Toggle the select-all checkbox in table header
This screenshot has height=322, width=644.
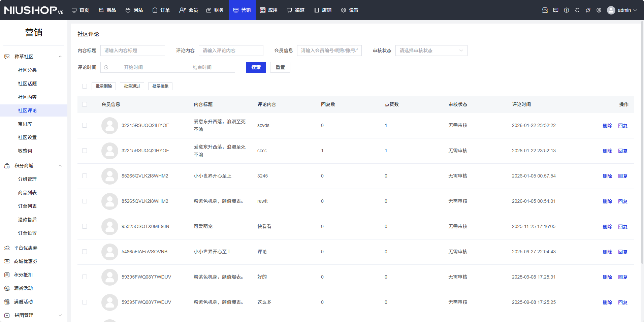[85, 104]
